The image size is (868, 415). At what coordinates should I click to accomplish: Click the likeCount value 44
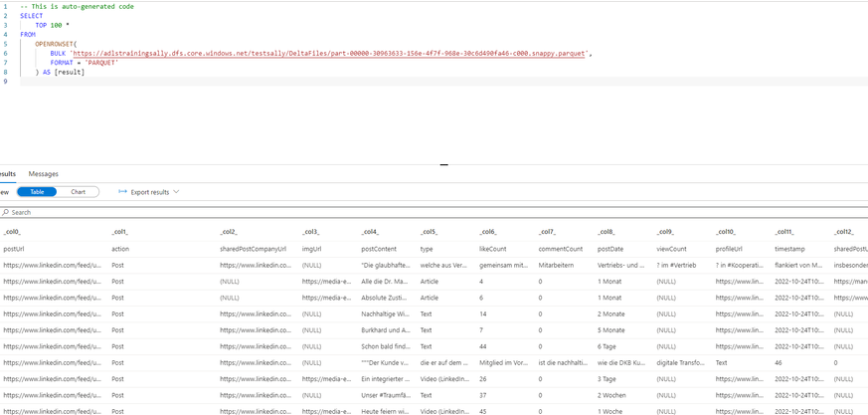482,347
